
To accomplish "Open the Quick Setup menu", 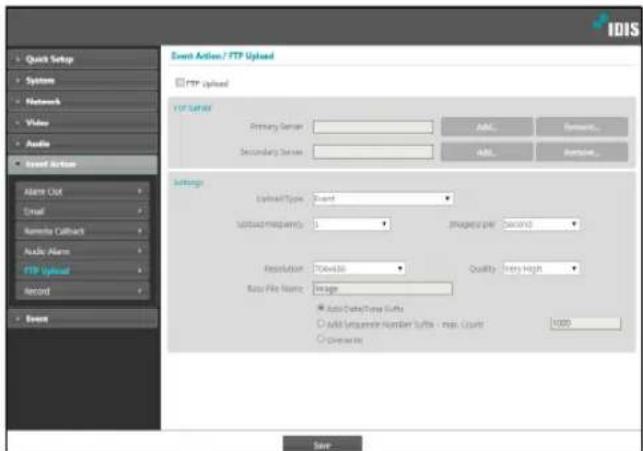I will click(x=82, y=59).
